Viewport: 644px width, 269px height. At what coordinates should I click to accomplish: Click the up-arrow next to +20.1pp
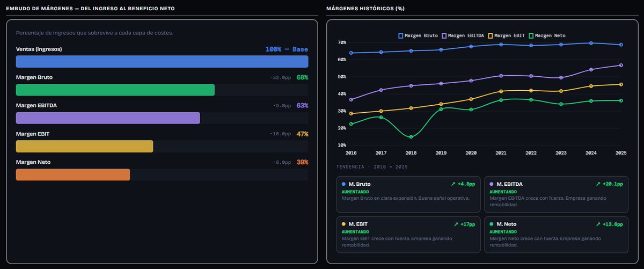pyautogui.click(x=598, y=184)
